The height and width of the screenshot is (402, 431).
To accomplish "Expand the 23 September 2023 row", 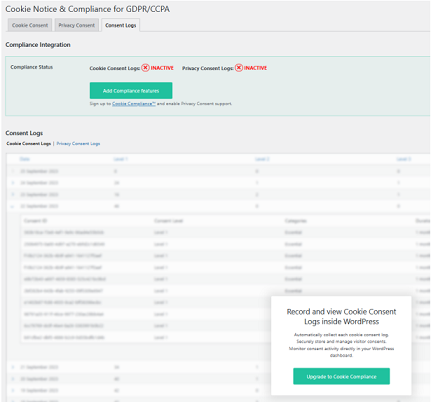I will tap(13, 194).
